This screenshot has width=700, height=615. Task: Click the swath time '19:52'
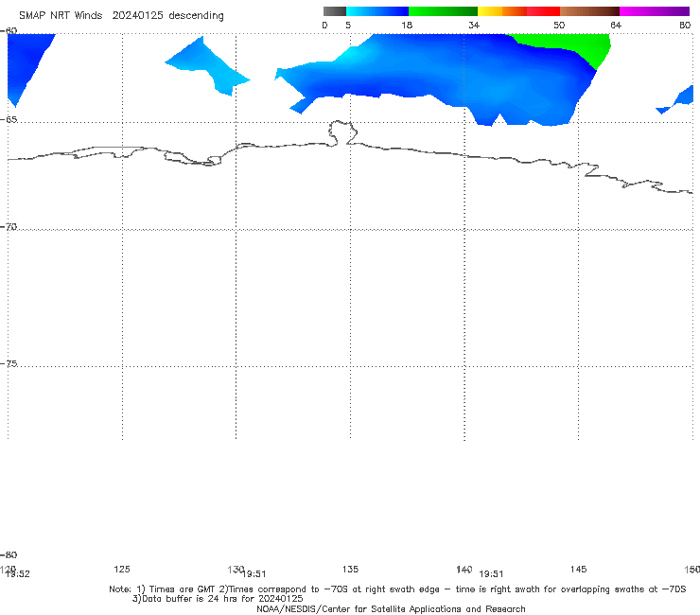point(18,574)
